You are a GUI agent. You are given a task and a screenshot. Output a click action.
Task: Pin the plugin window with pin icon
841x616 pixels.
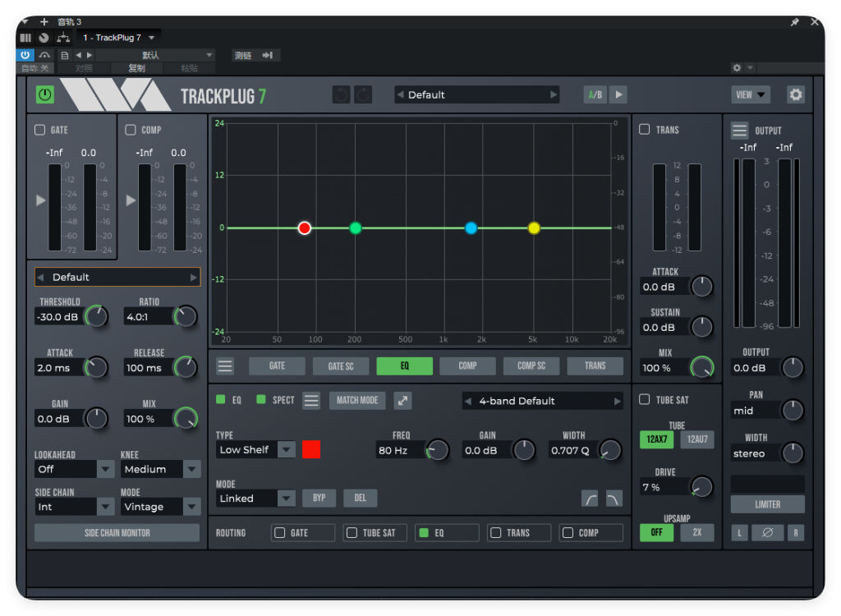(795, 22)
